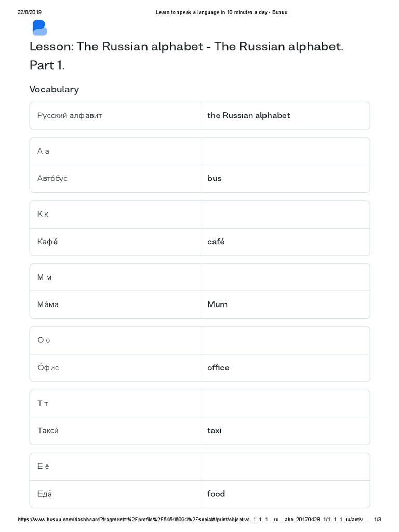Click the word 'Такси́'
Image resolution: width=399 pixels, height=532 pixels.
52,431
